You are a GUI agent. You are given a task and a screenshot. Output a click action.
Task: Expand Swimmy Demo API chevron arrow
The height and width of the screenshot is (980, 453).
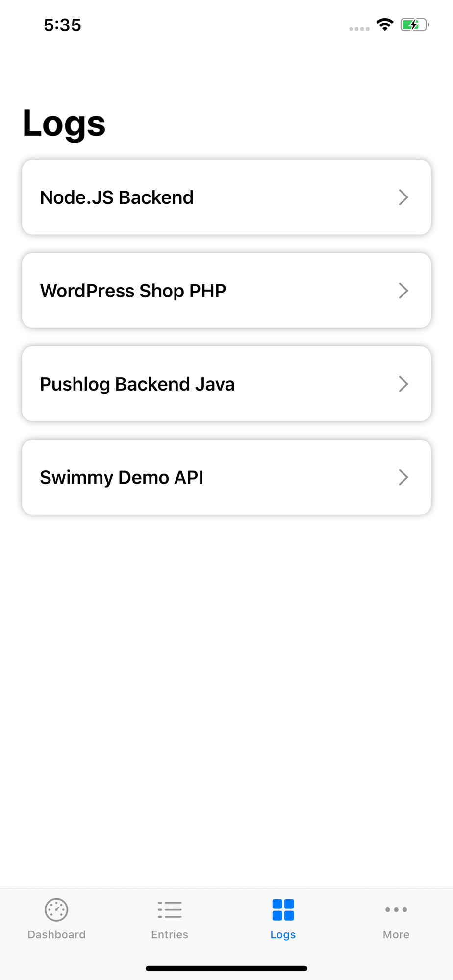click(403, 477)
